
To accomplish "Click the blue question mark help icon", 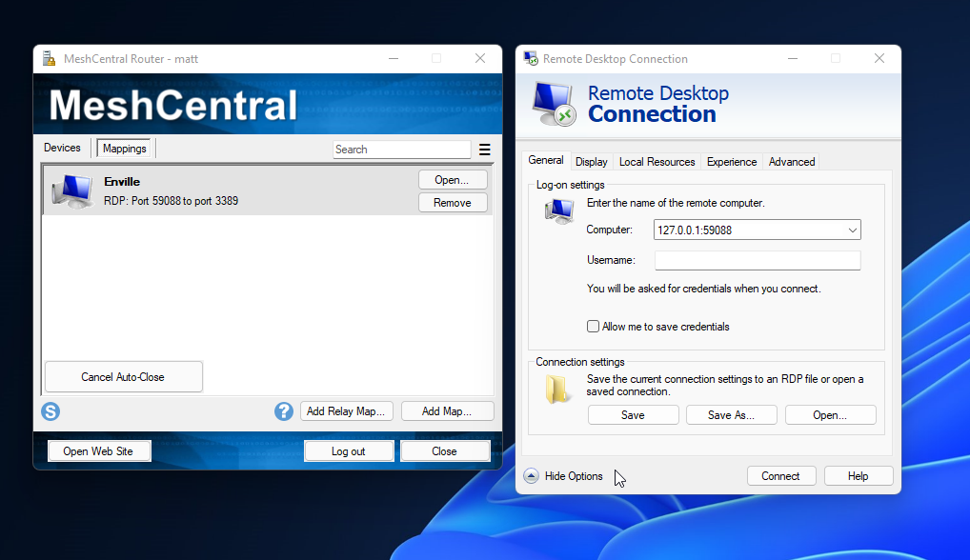I will (283, 410).
